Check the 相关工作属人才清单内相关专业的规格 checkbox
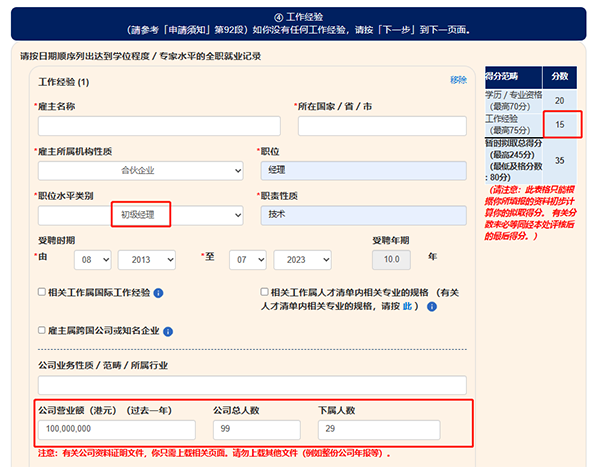Screen dimensions: 600x467 coord(264,294)
